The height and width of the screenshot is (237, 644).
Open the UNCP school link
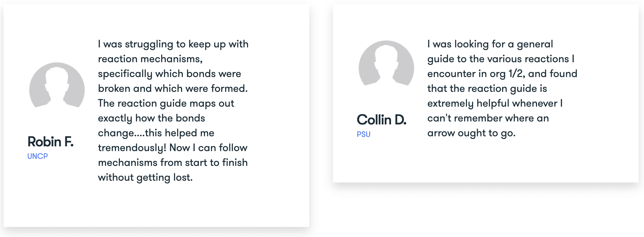(x=37, y=156)
